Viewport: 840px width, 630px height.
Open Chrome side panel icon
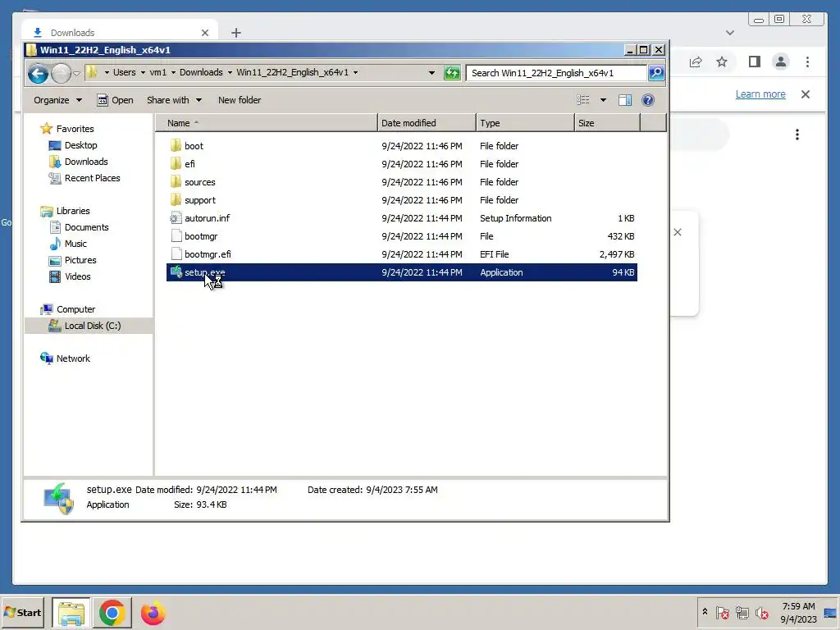[x=755, y=62]
